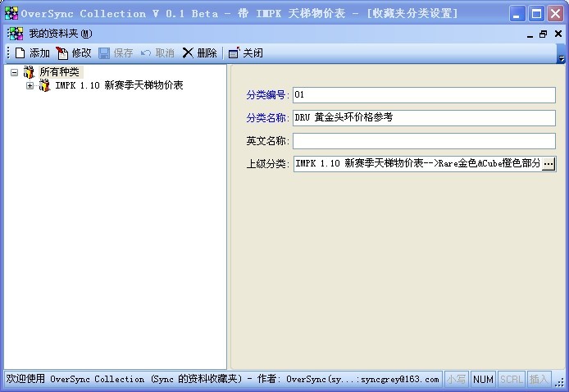Click the 插入 indicator in the status bar
This screenshot has height=392, width=569.
(539, 380)
